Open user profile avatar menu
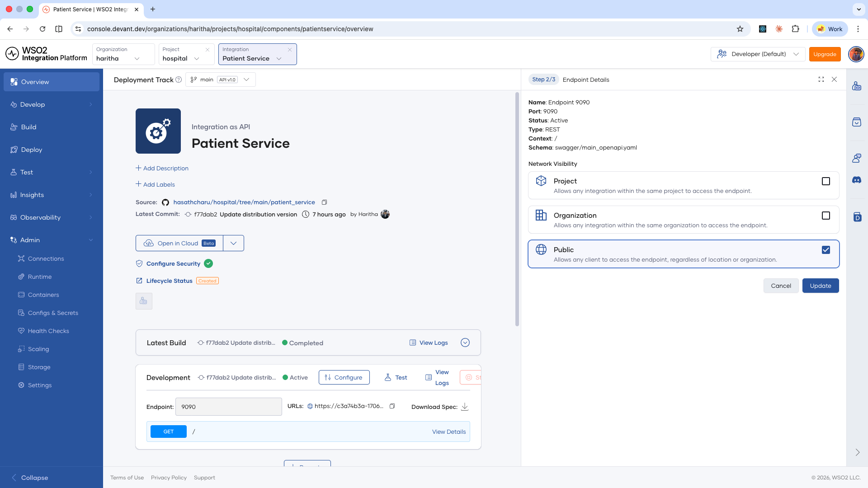 pyautogui.click(x=856, y=54)
